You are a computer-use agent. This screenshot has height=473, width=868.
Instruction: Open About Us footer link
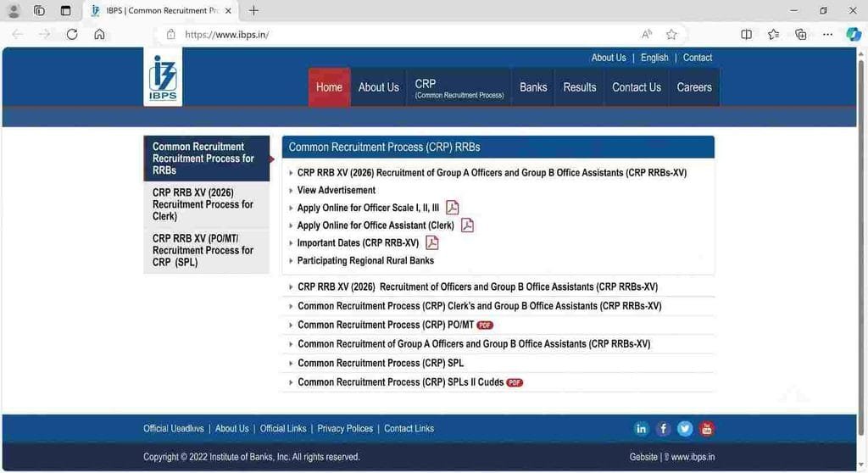(231, 429)
